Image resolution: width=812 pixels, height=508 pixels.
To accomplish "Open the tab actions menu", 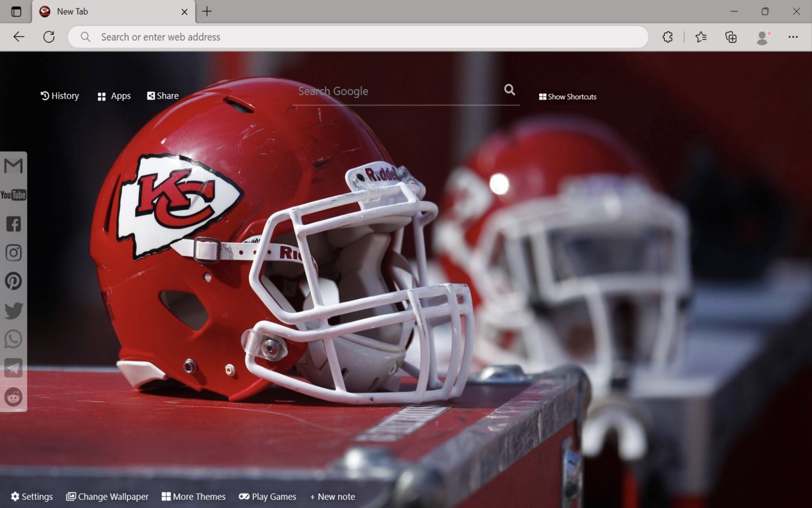I will click(x=16, y=11).
